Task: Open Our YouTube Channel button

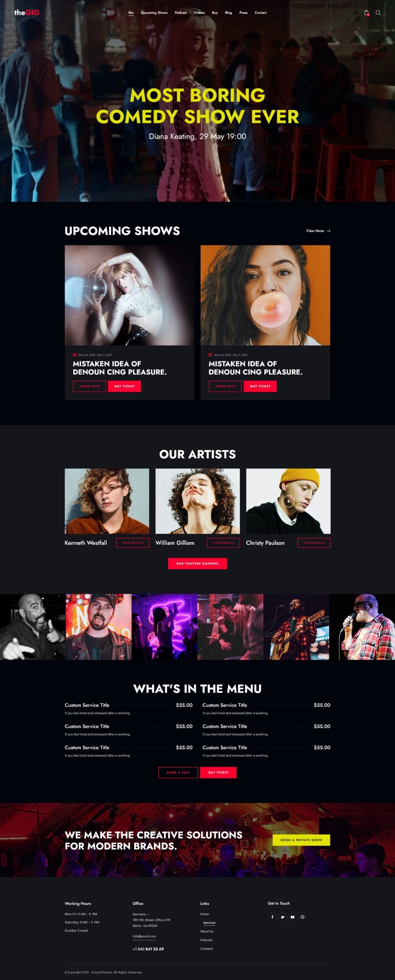Action: pyautogui.click(x=197, y=563)
